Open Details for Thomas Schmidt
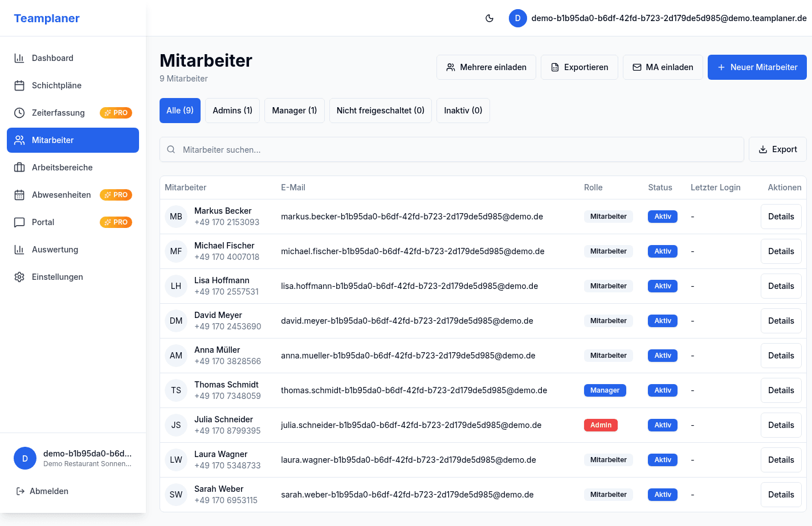The height and width of the screenshot is (526, 812). pos(781,390)
